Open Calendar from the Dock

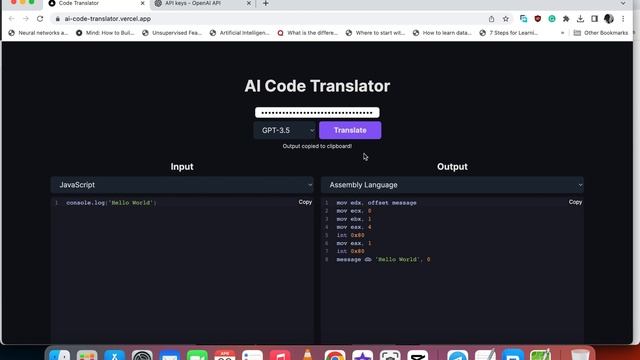[225, 355]
